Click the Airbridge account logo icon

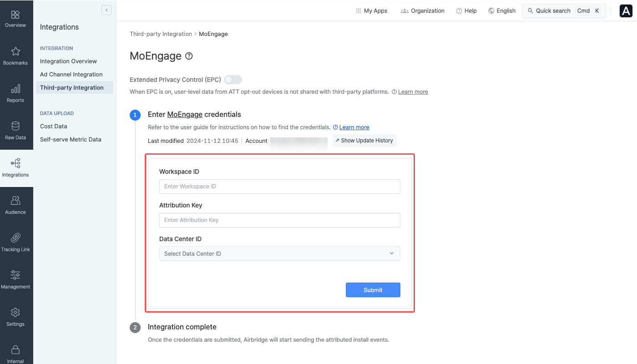pos(626,11)
